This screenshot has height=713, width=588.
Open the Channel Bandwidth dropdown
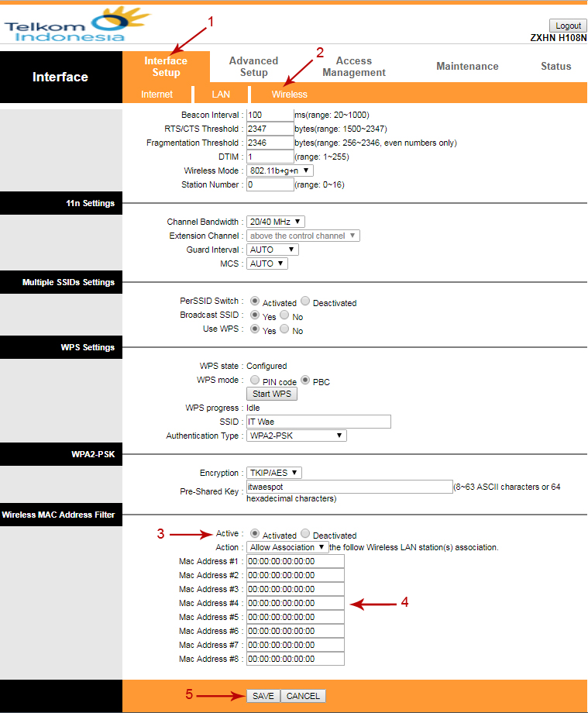click(275, 222)
